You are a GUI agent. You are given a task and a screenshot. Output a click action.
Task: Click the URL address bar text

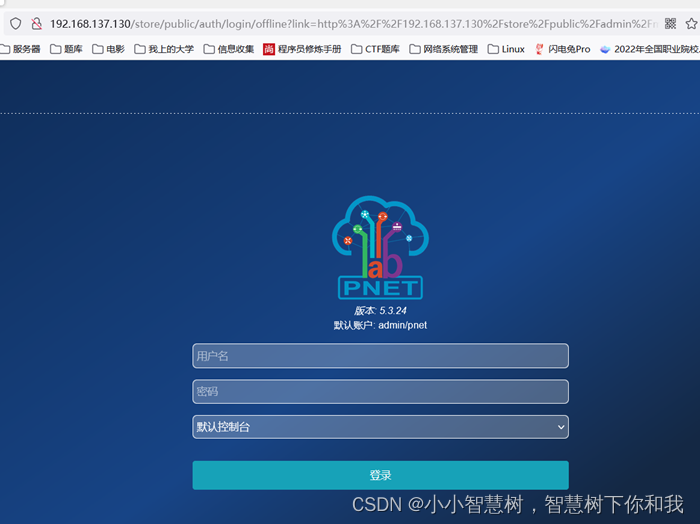[x=354, y=24]
